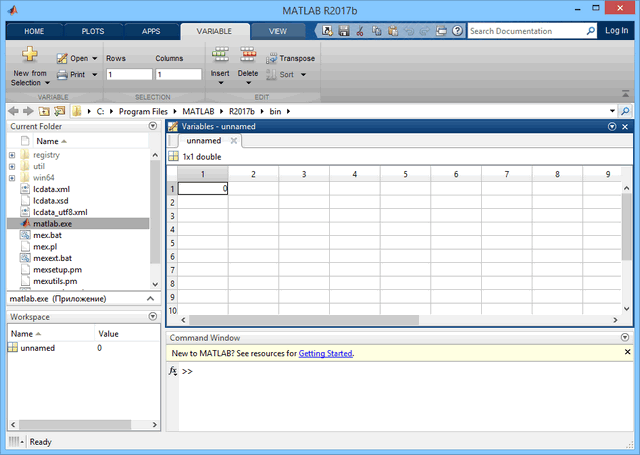Open the Print dropdown arrow
This screenshot has height=455, width=640.
click(95, 75)
